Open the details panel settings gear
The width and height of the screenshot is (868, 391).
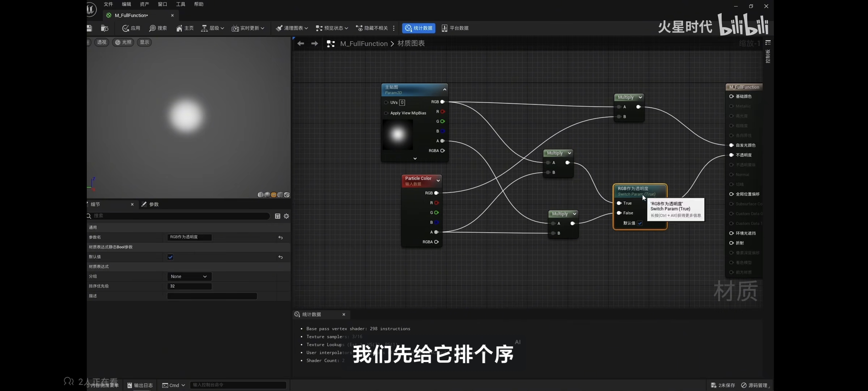pyautogui.click(x=286, y=216)
